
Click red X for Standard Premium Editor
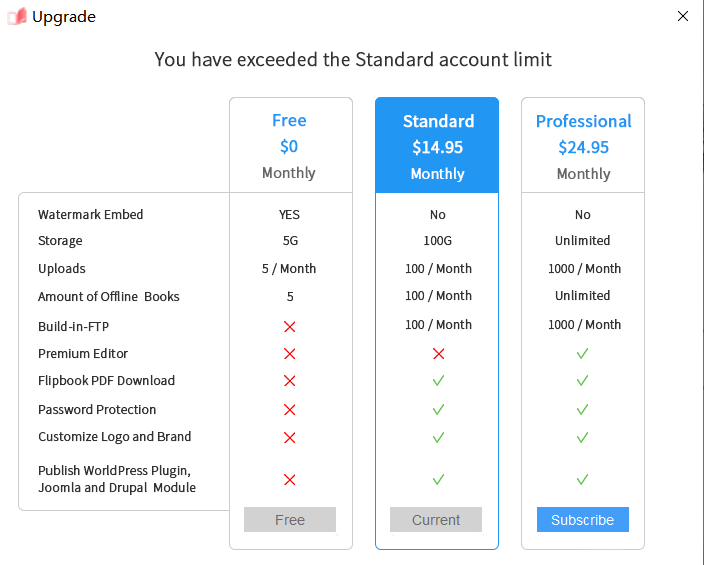click(x=438, y=354)
